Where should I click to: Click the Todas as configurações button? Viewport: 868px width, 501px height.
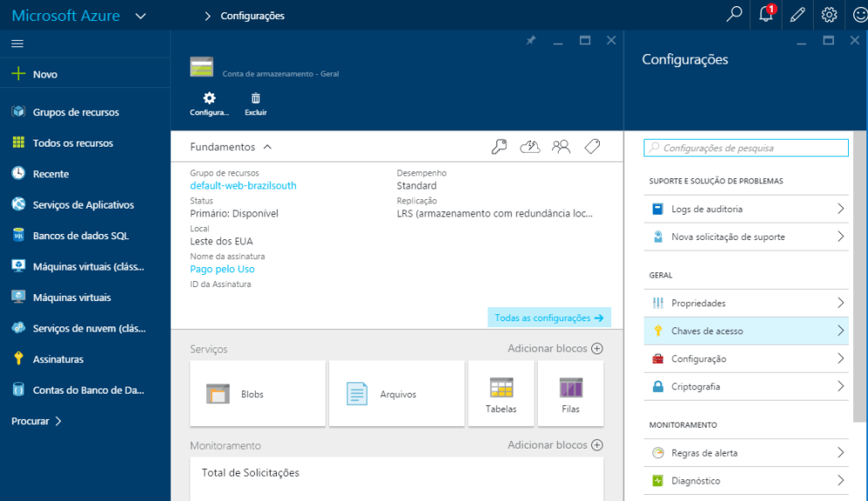point(548,318)
